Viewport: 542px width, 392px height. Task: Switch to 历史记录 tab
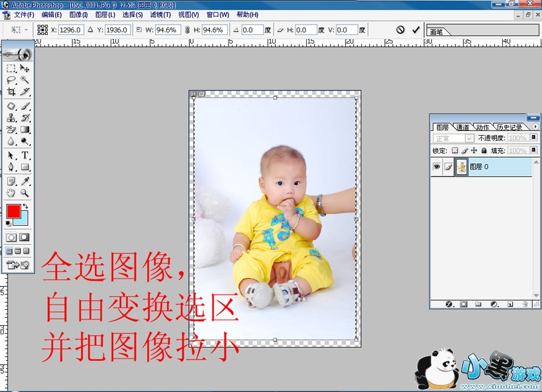[510, 127]
